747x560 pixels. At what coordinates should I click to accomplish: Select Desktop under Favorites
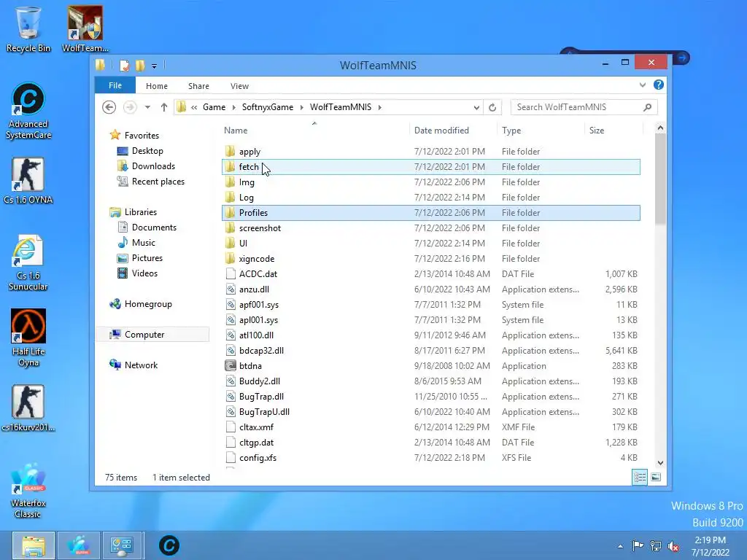tap(147, 150)
